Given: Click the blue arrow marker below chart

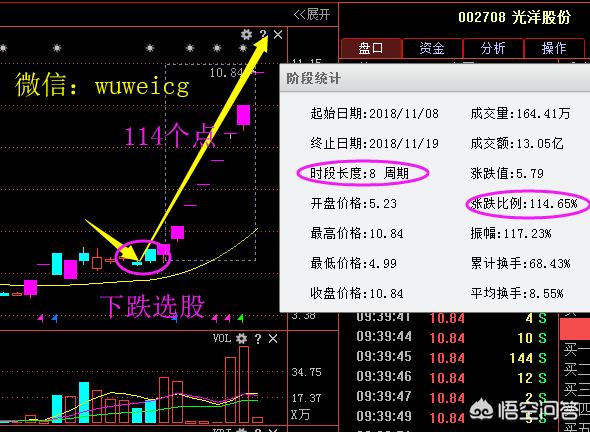Looking at the screenshot, I should [x=55, y=319].
